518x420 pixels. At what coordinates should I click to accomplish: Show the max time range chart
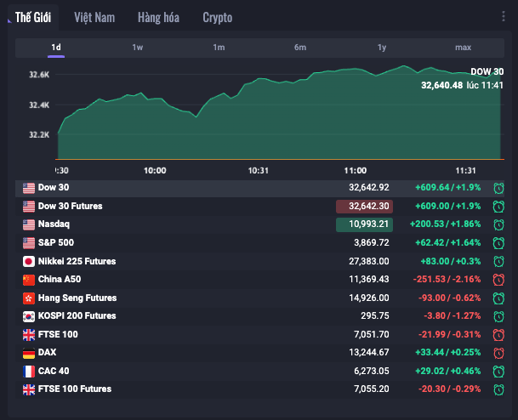(463, 48)
